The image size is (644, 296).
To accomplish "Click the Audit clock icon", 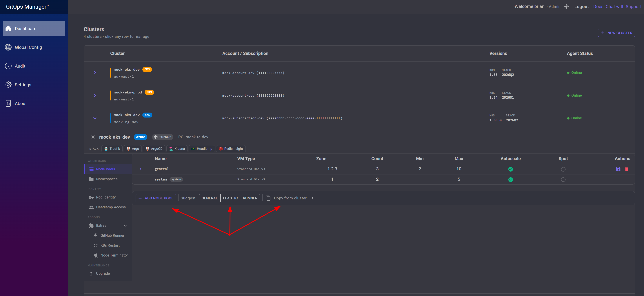I will pyautogui.click(x=8, y=66).
